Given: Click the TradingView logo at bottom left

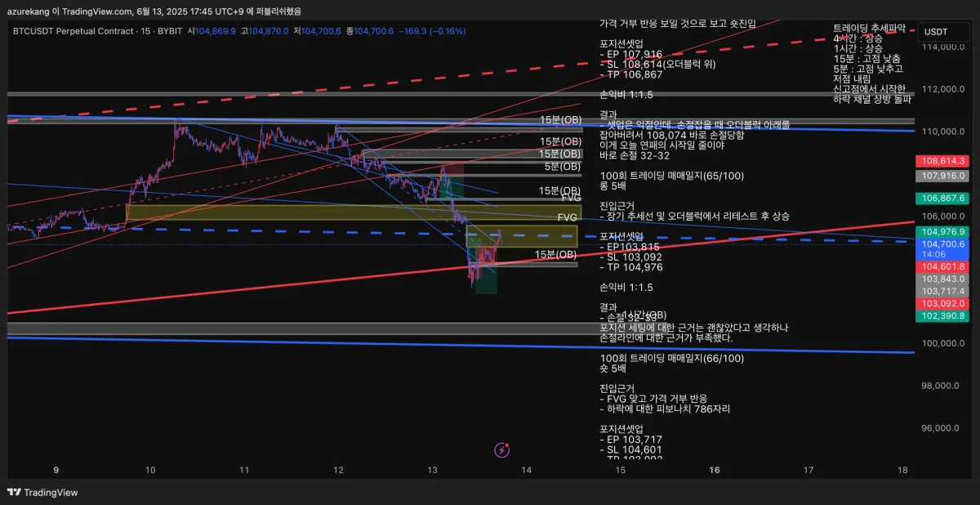Looking at the screenshot, I should click(42, 493).
